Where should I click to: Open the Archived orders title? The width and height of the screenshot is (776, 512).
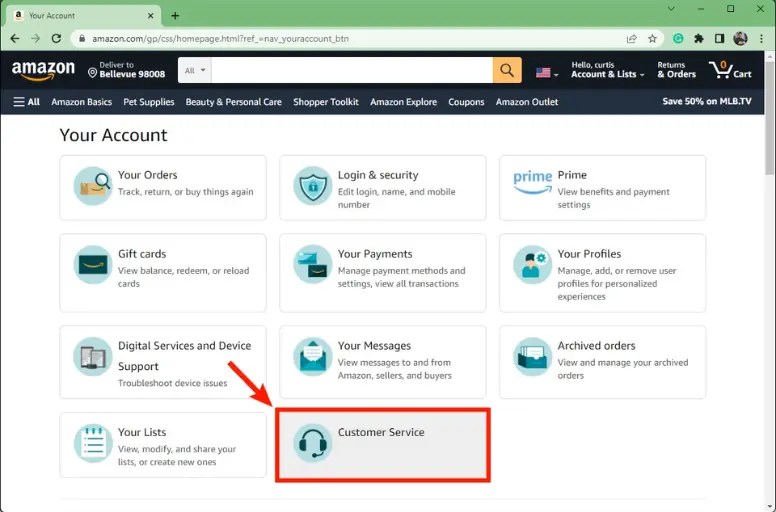(596, 346)
